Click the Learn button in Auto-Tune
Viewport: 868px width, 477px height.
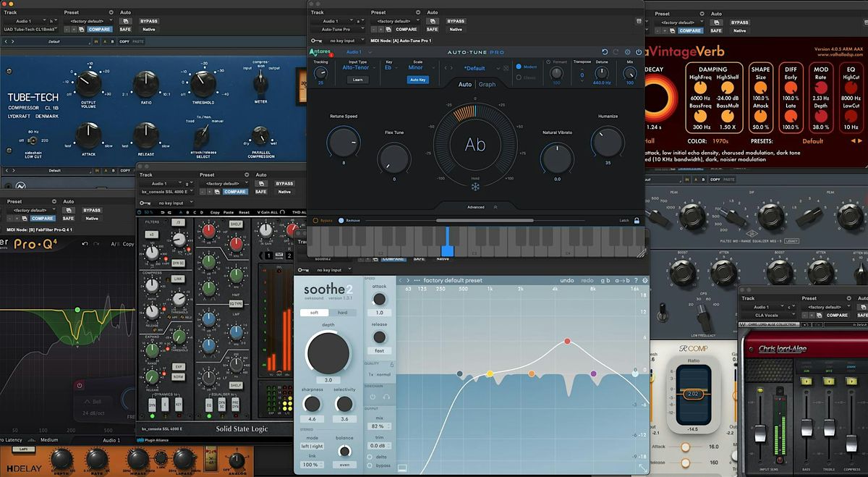(357, 80)
